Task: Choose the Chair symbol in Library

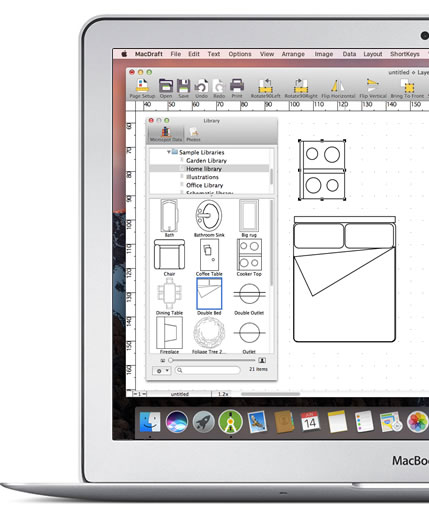Action: (x=169, y=257)
